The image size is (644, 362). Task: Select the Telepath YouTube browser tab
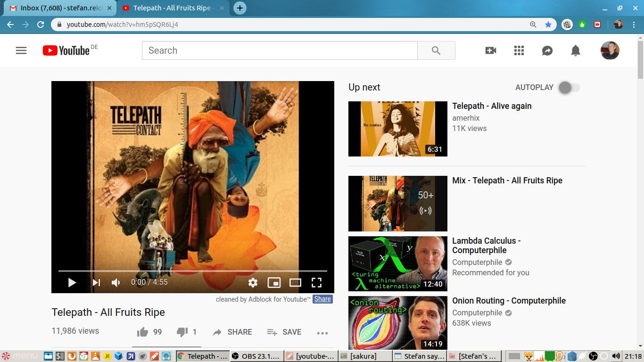pos(172,8)
